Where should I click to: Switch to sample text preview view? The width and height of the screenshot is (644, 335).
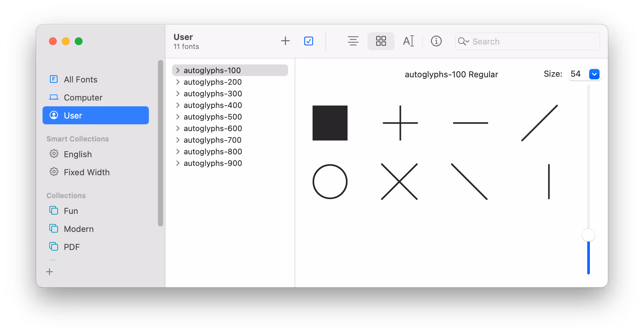pos(353,41)
